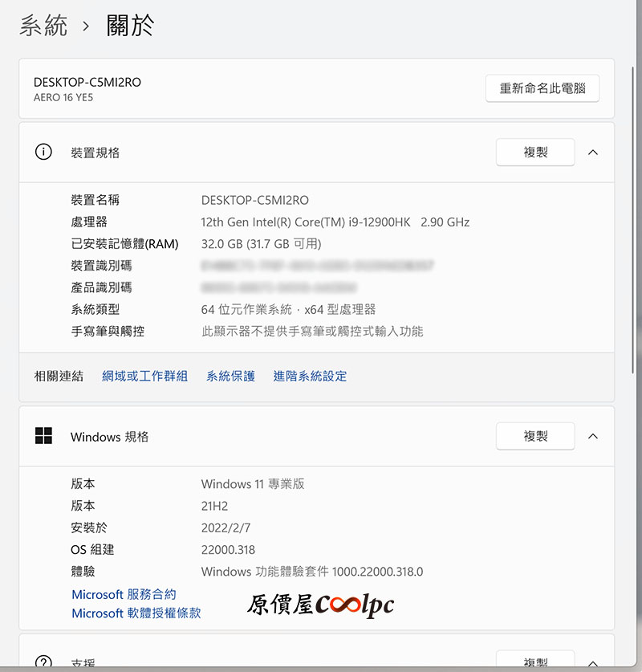Click the 關於 breadcrumb page title
This screenshot has height=672, width=642.
coord(130,25)
